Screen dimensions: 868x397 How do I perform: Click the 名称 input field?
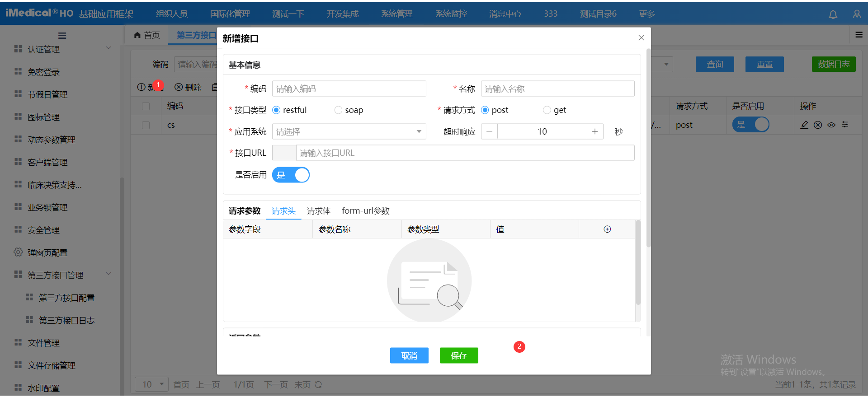coord(558,89)
